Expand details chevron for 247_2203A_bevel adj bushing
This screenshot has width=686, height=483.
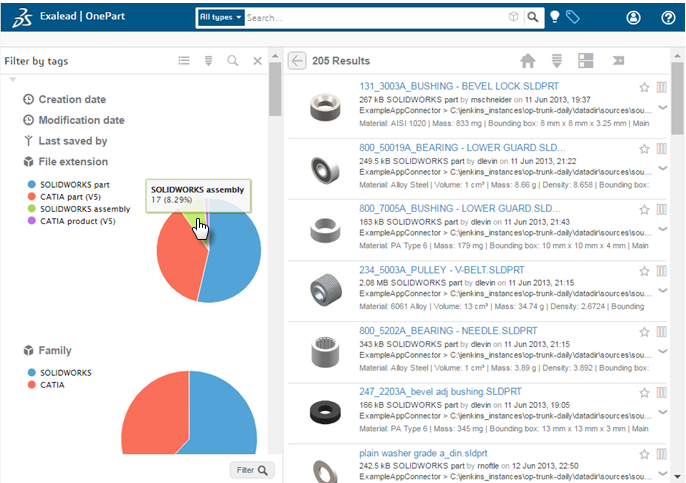(662, 412)
